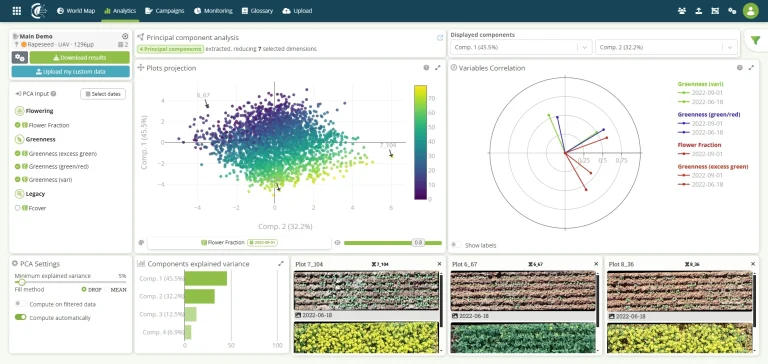Image resolution: width=768 pixels, height=364 pixels.
Task: Open the Analytics tab
Action: (x=120, y=11)
